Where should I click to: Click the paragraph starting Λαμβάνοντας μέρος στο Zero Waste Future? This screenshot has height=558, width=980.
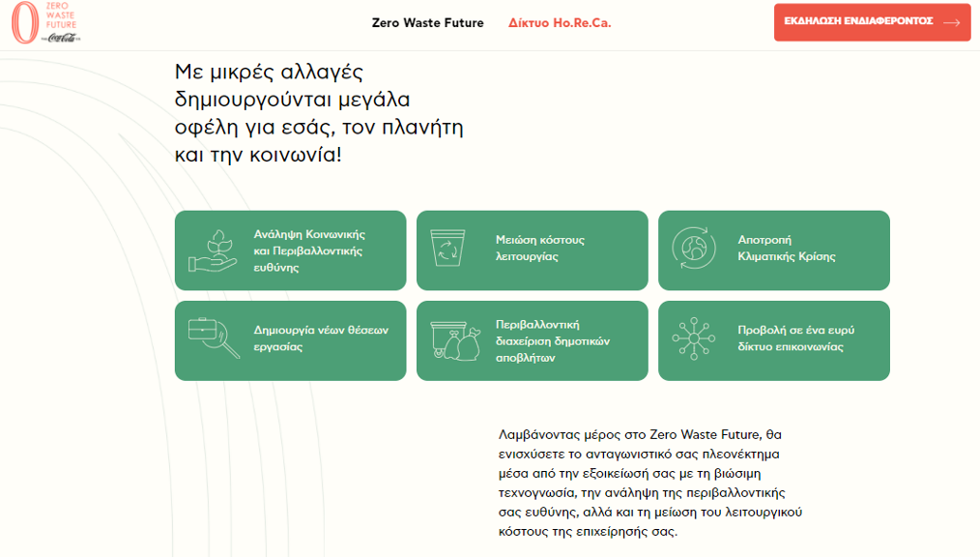click(x=650, y=483)
